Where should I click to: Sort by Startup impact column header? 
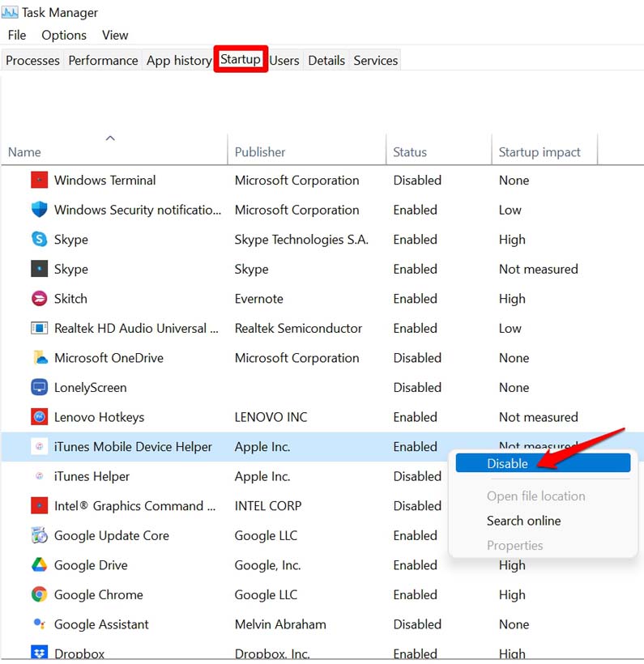[540, 152]
